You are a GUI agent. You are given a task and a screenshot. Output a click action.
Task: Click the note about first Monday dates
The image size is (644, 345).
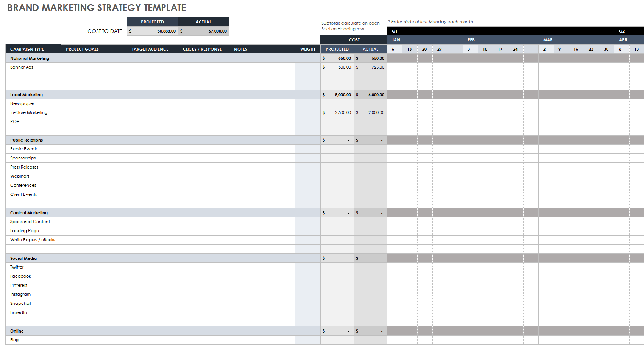430,22
